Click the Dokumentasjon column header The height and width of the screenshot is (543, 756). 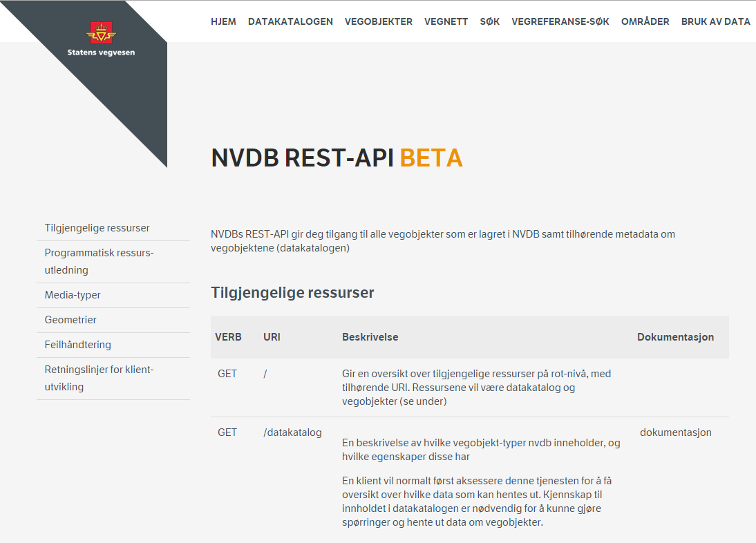tap(675, 337)
